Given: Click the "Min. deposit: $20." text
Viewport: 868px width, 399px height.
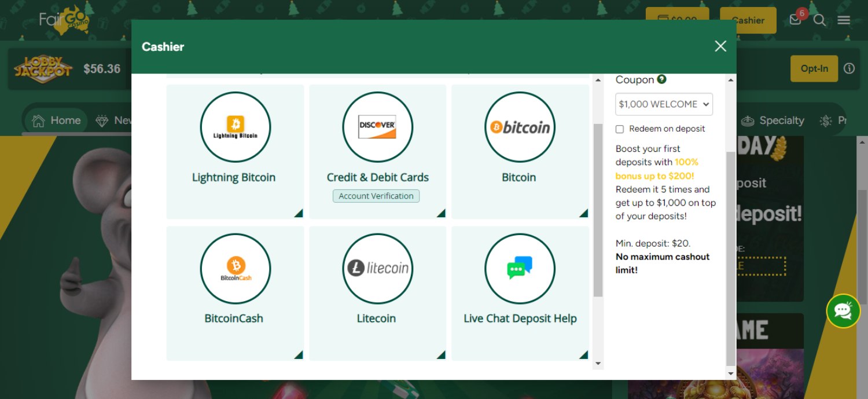Looking at the screenshot, I should tap(653, 243).
